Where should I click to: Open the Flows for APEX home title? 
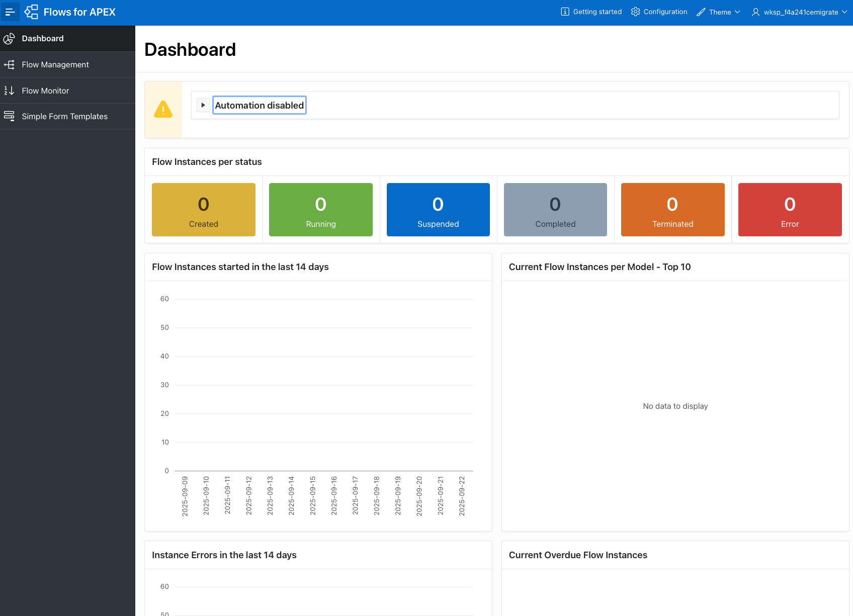click(x=79, y=12)
